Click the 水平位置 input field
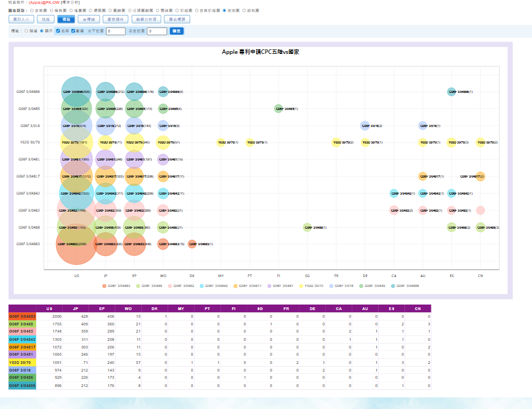The image size is (532, 409). 116,31
